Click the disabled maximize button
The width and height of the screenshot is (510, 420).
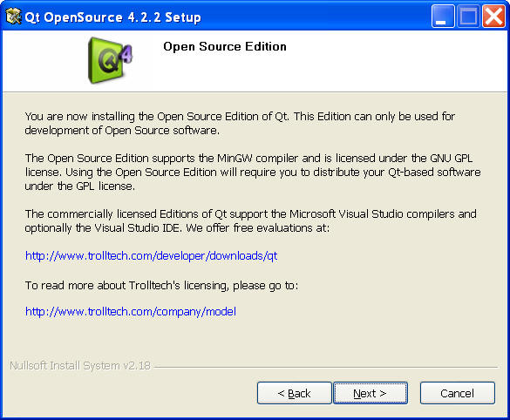(468, 17)
